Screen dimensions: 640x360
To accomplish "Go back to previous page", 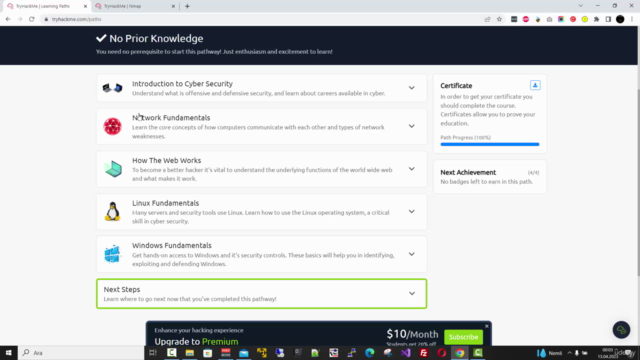I will pyautogui.click(x=8, y=19).
